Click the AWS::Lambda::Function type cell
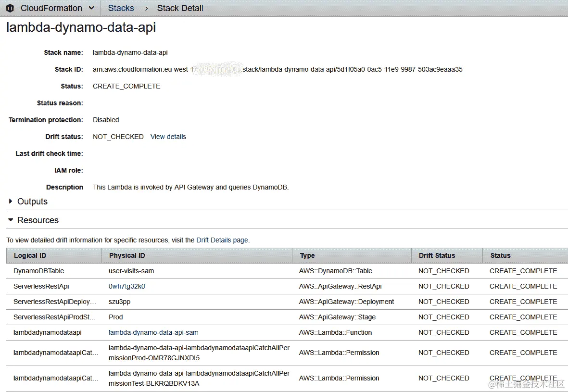 [335, 332]
